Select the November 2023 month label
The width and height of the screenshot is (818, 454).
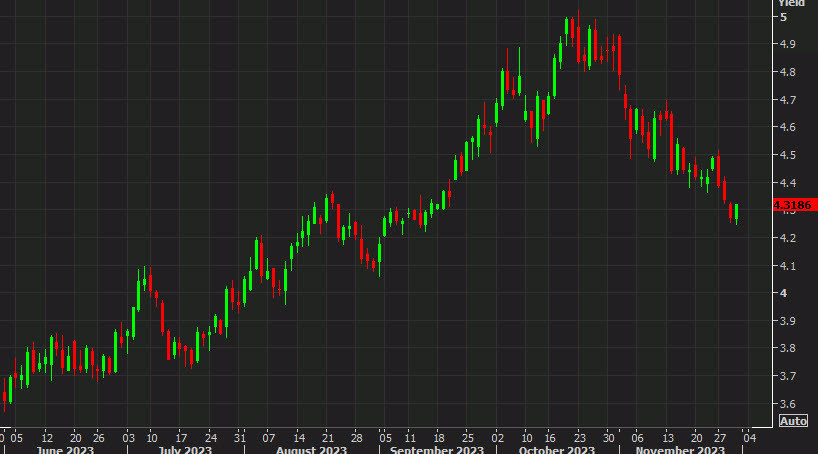680,450
